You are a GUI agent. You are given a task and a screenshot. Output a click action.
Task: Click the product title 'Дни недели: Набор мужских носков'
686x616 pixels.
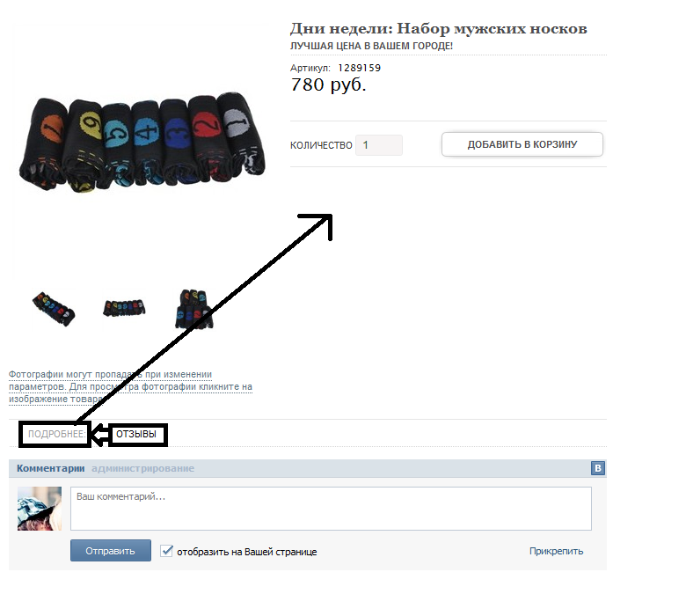pyautogui.click(x=438, y=28)
